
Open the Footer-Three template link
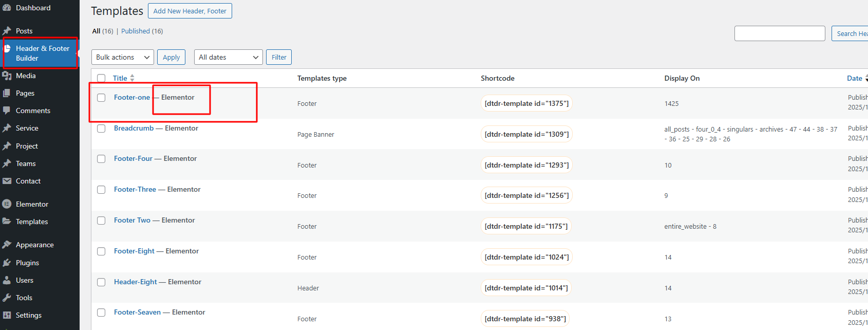[x=135, y=189]
